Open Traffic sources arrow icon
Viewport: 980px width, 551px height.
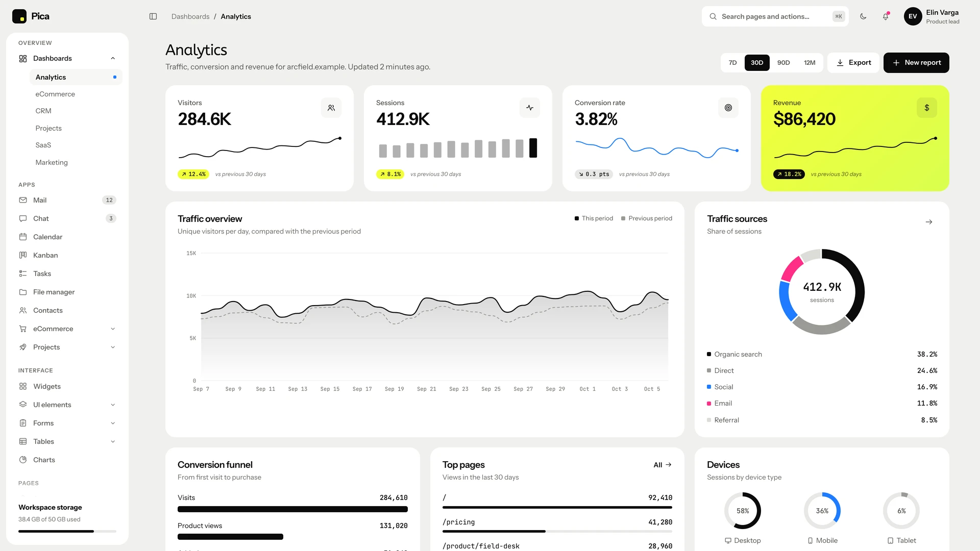tap(929, 222)
